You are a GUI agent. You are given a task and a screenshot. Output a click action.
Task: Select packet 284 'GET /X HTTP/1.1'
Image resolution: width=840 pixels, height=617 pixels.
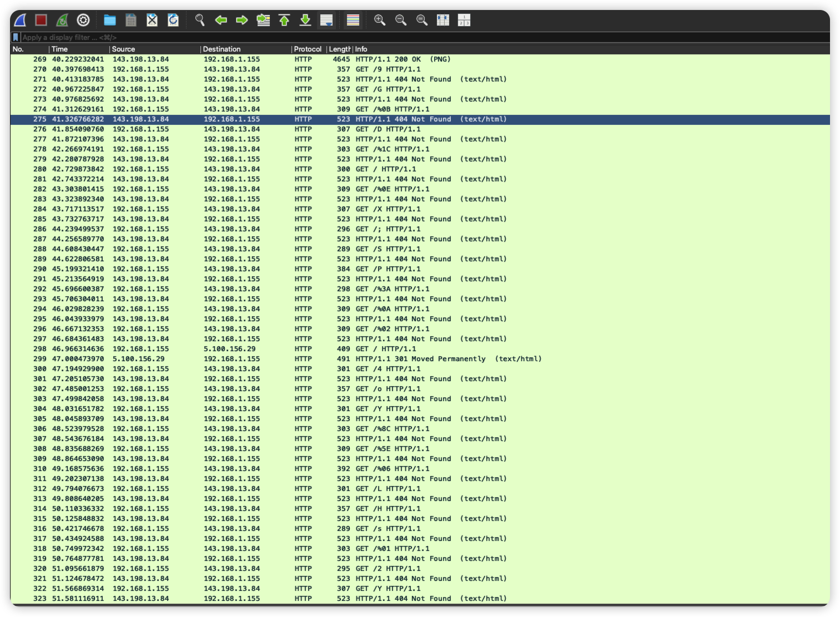coord(420,209)
